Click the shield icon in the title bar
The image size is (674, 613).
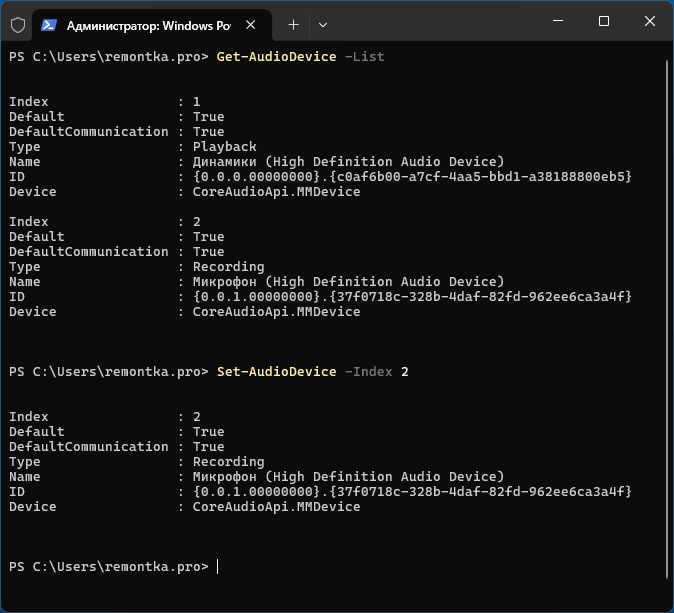coord(18,25)
